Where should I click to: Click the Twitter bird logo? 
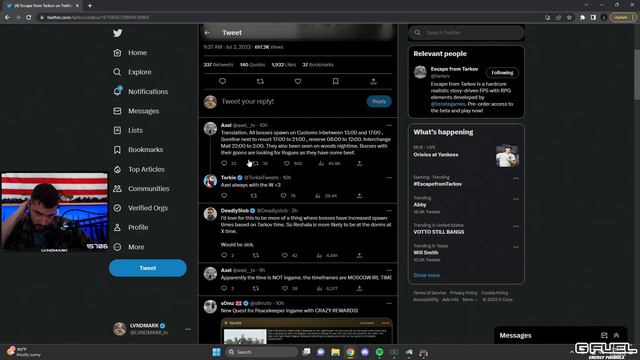click(118, 33)
